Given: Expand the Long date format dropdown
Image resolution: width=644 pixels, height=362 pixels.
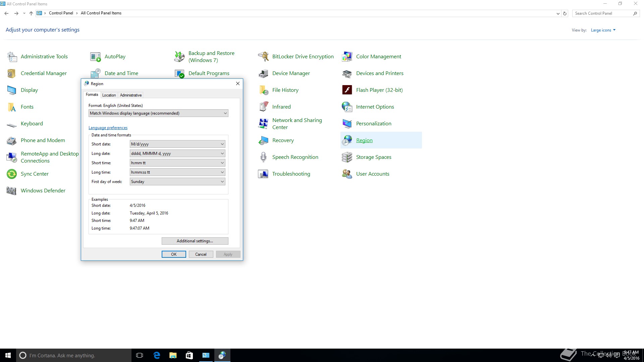Looking at the screenshot, I should tap(177, 154).
